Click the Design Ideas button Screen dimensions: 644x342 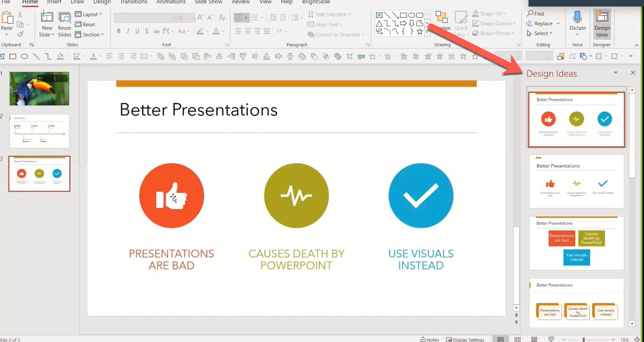pos(602,24)
